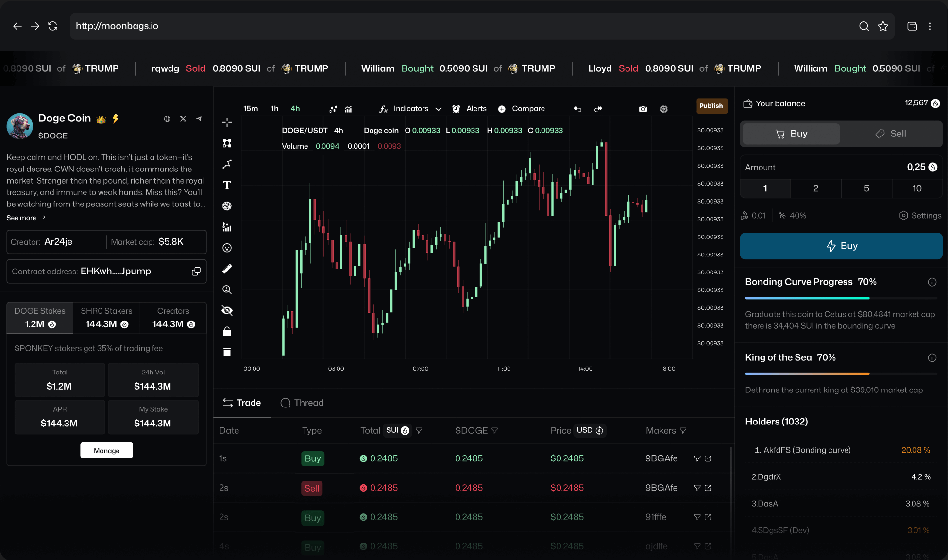Screen dimensions: 948x560
Task: Select the 15m chart timeframe
Action: [251, 109]
